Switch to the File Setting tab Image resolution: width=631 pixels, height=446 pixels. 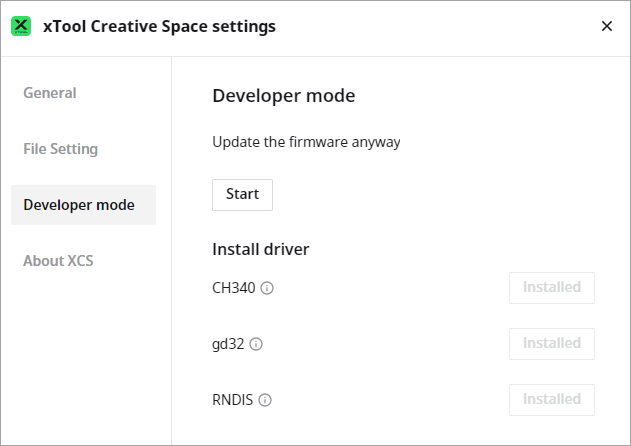(61, 149)
